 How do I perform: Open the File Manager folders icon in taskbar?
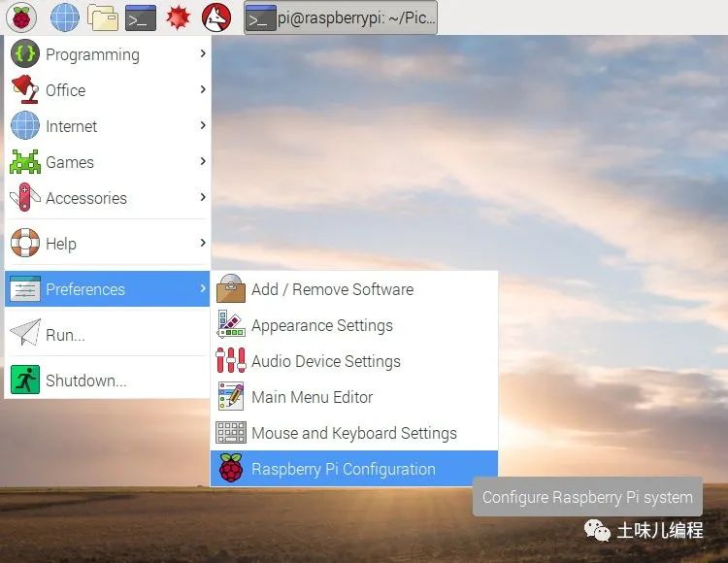103,17
